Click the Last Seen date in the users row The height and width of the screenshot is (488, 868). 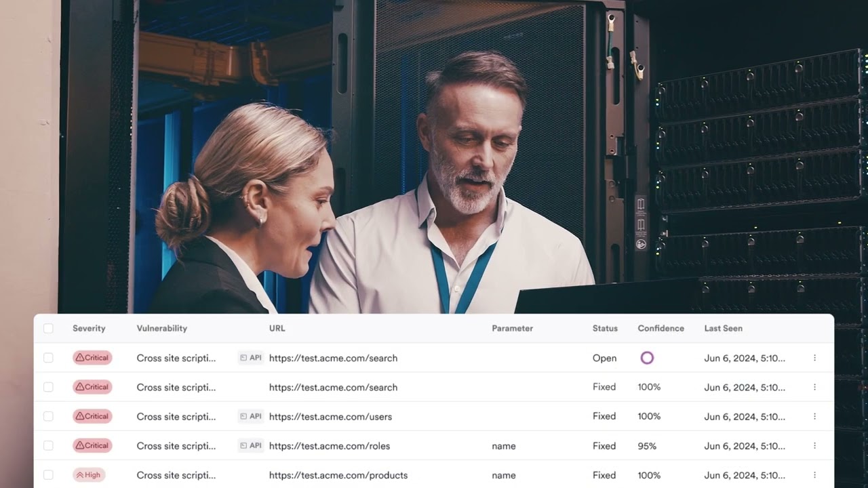pyautogui.click(x=745, y=416)
